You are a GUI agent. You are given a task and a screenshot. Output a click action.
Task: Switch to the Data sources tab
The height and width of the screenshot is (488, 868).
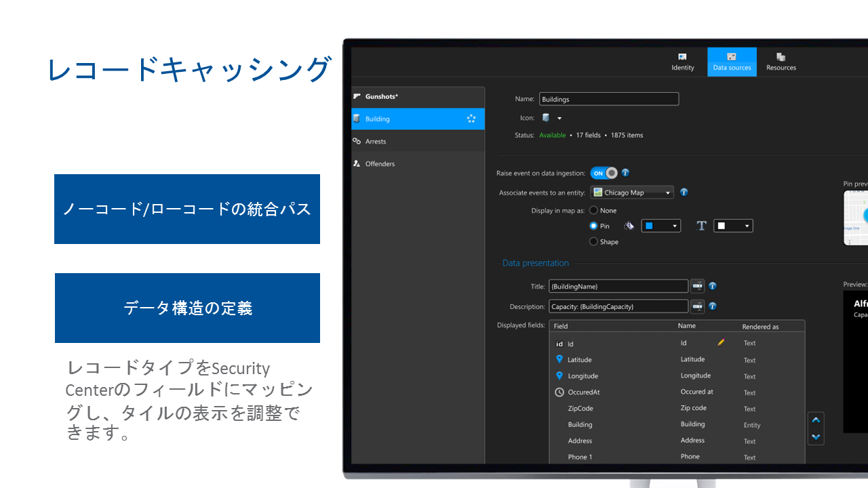click(x=732, y=62)
